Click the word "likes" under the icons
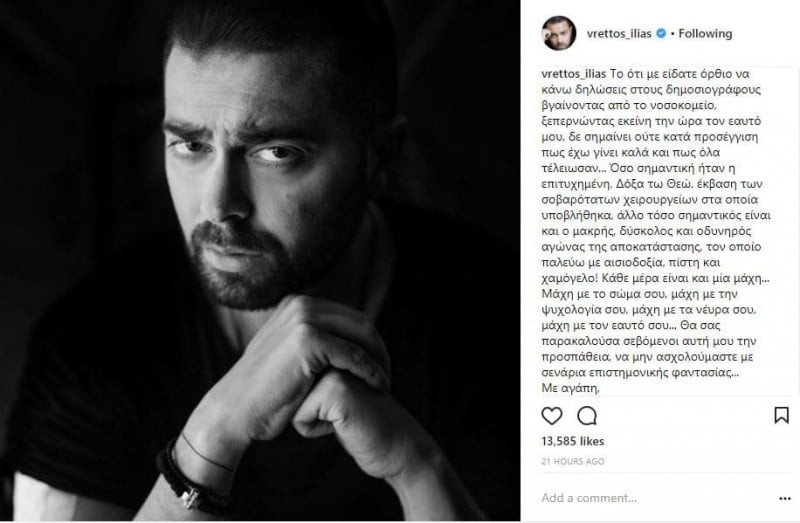 click(x=592, y=441)
